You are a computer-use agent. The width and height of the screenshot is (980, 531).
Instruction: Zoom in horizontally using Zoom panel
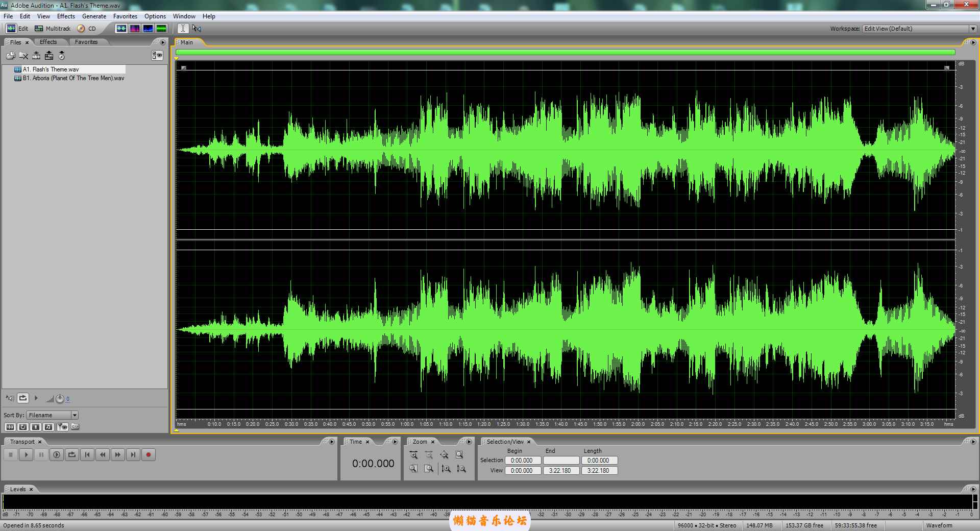[x=413, y=455]
